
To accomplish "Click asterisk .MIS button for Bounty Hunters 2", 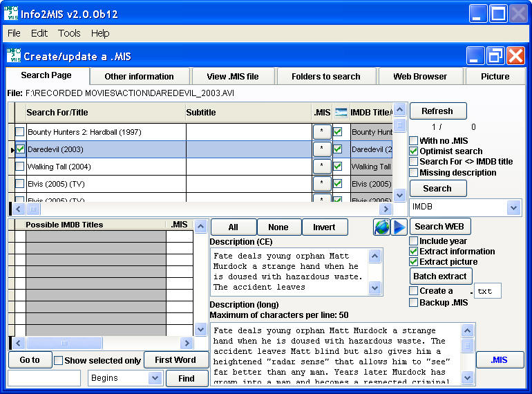I will (x=322, y=131).
